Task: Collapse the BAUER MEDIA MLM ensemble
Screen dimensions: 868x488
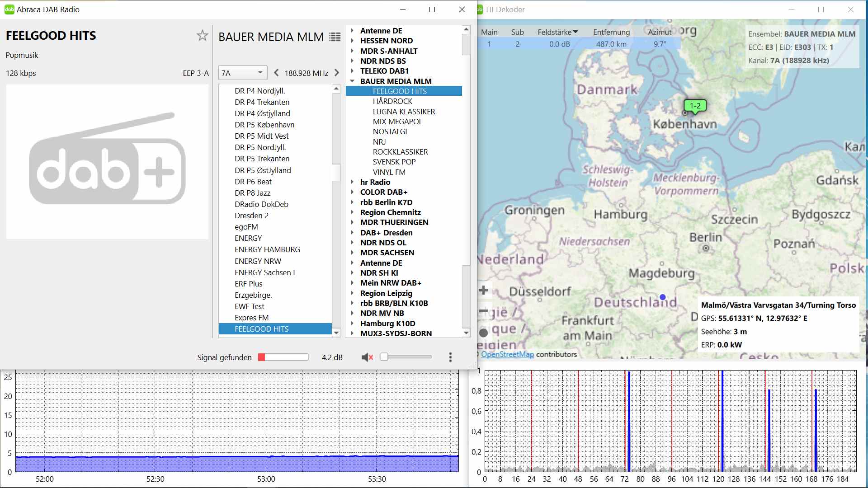Action: click(x=352, y=81)
